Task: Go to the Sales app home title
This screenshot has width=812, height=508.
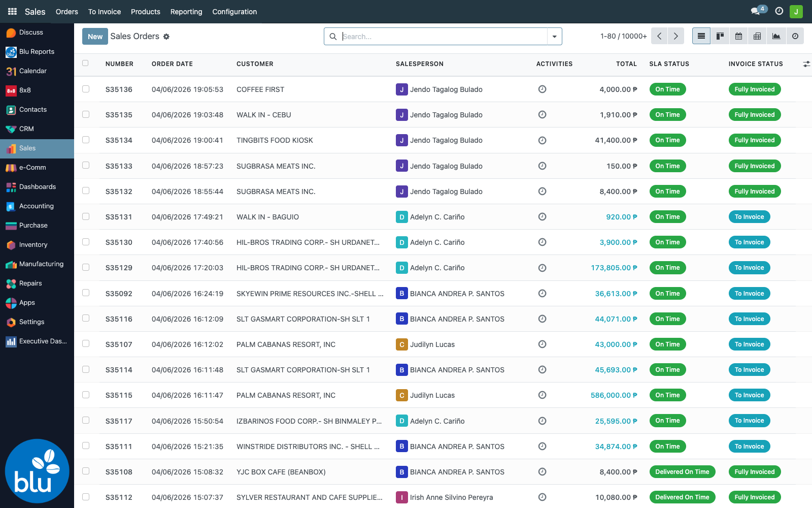Action: pos(35,12)
